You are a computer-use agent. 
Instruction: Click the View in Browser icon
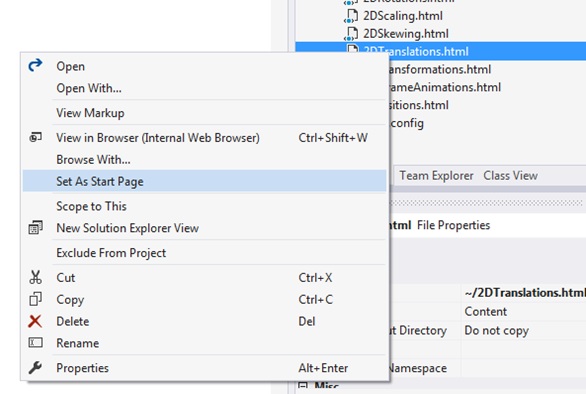[x=36, y=138]
